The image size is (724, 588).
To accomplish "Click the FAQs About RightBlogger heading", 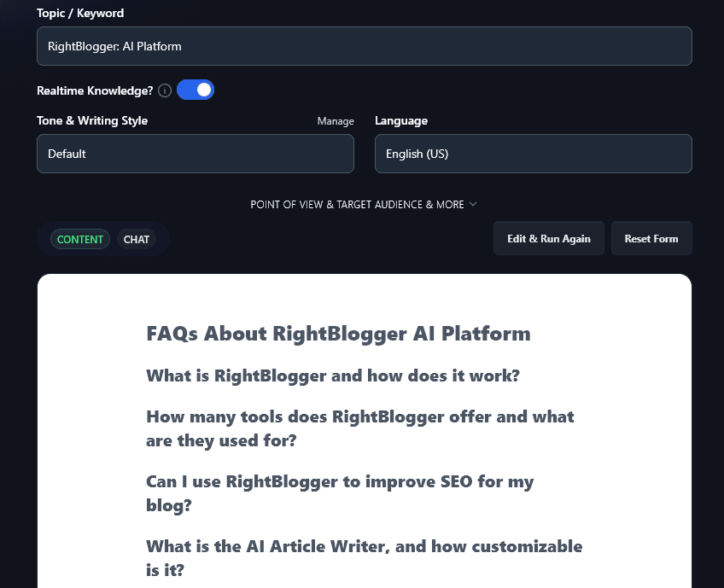I will point(338,334).
